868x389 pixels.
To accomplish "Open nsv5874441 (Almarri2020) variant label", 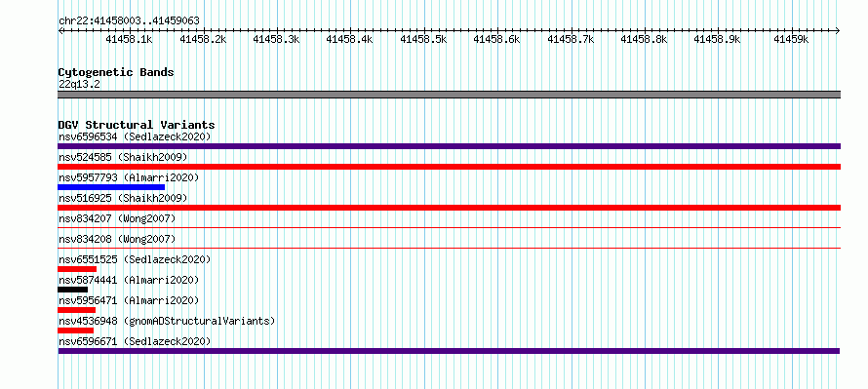I will tap(129, 280).
